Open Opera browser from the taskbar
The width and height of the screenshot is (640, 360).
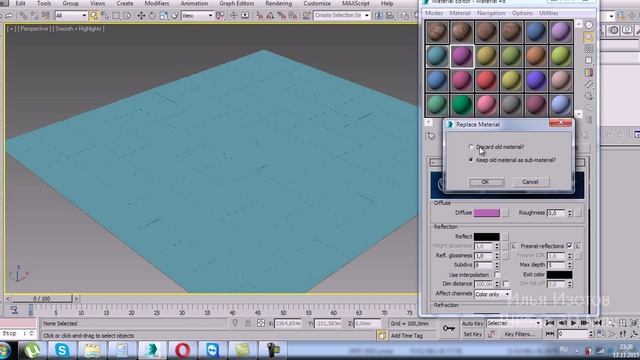(182, 350)
